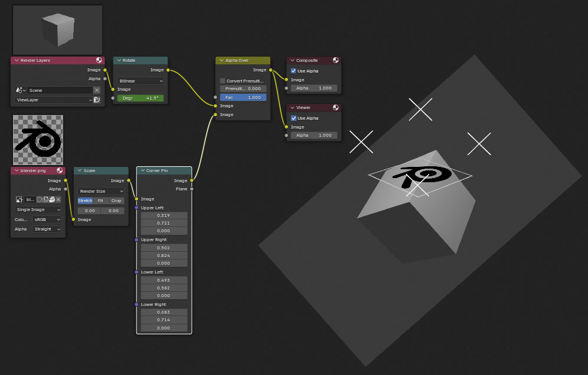The width and height of the screenshot is (588, 375).
Task: Open Straight alpha mode dropdown
Action: (x=47, y=229)
